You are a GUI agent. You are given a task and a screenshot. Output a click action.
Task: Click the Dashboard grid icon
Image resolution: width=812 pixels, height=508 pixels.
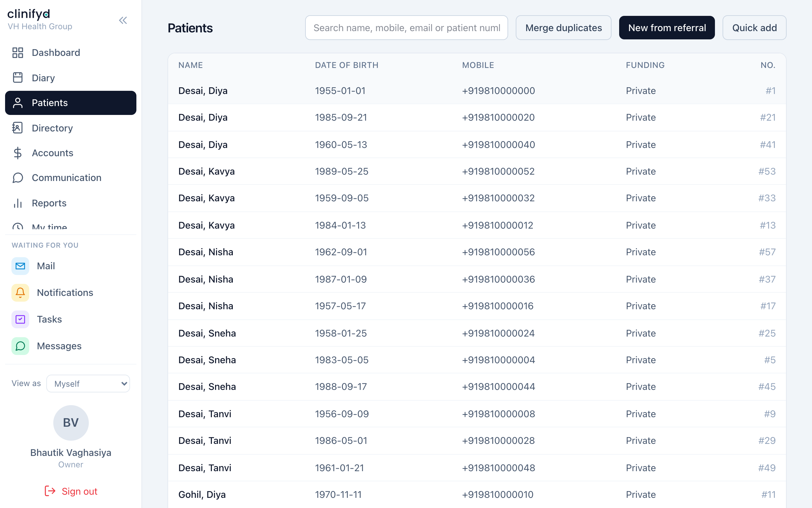point(18,52)
